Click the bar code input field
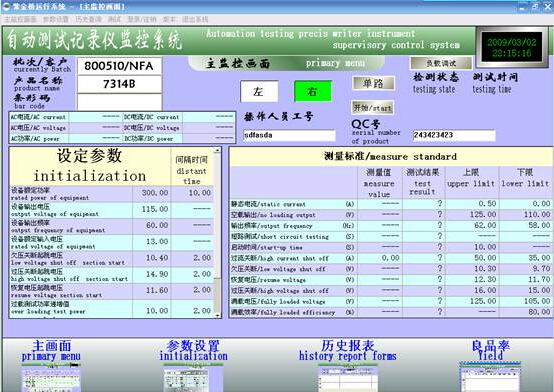The height and width of the screenshot is (392, 554). click(119, 103)
